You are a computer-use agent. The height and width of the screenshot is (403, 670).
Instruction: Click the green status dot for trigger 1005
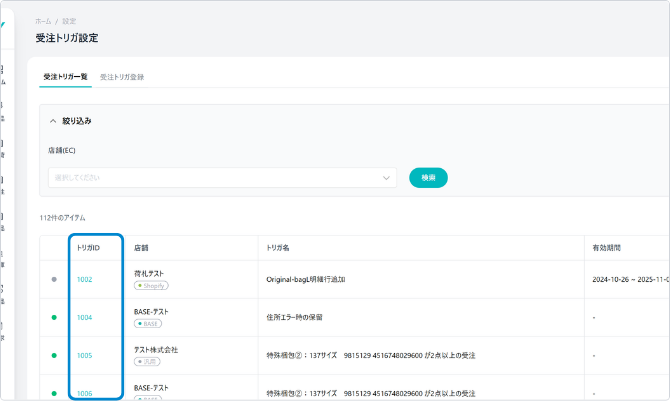click(54, 355)
